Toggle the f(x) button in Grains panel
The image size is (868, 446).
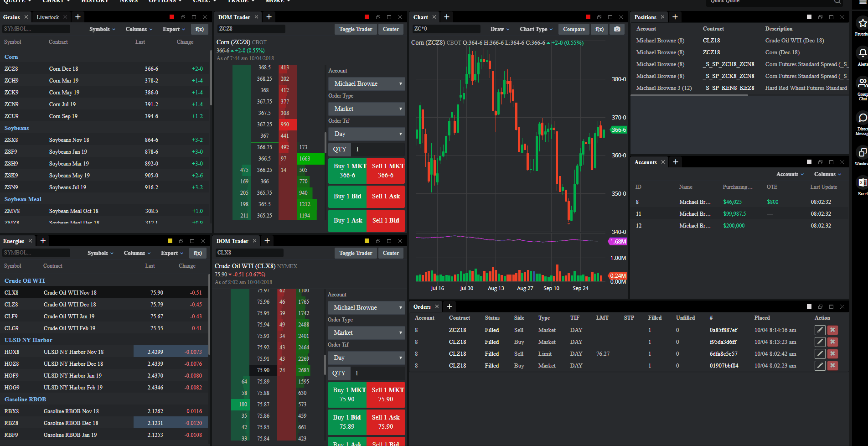(200, 29)
